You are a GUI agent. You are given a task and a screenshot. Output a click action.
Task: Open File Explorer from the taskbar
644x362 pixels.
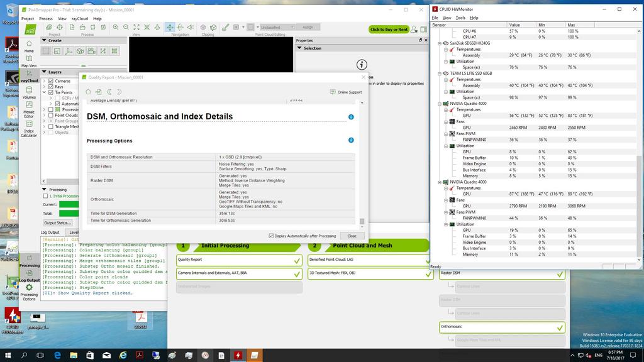74,355
